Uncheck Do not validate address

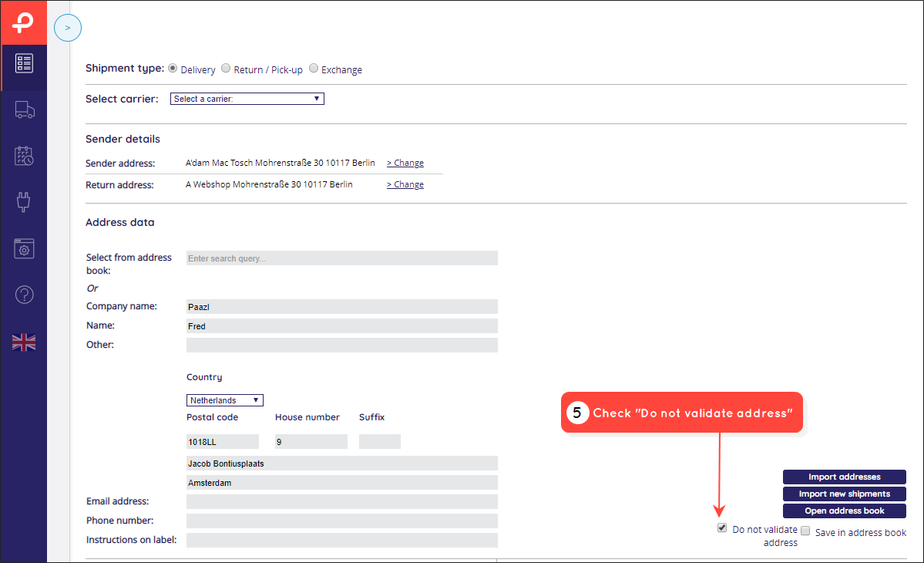(x=722, y=528)
